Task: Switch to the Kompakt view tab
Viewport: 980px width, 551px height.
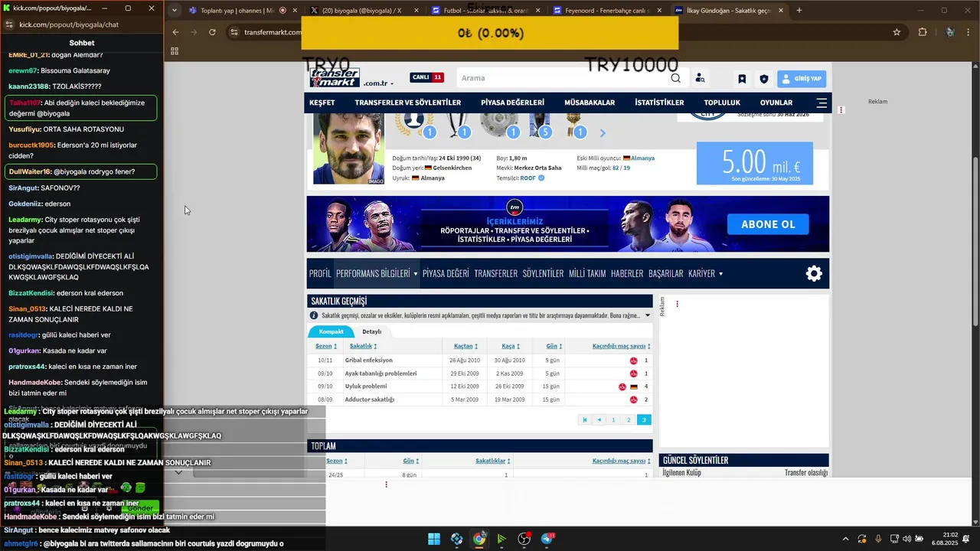Action: [331, 331]
